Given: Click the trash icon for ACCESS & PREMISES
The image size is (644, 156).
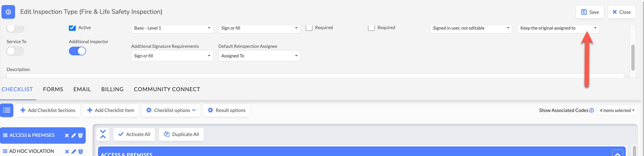Looking at the screenshot, I should [81, 135].
